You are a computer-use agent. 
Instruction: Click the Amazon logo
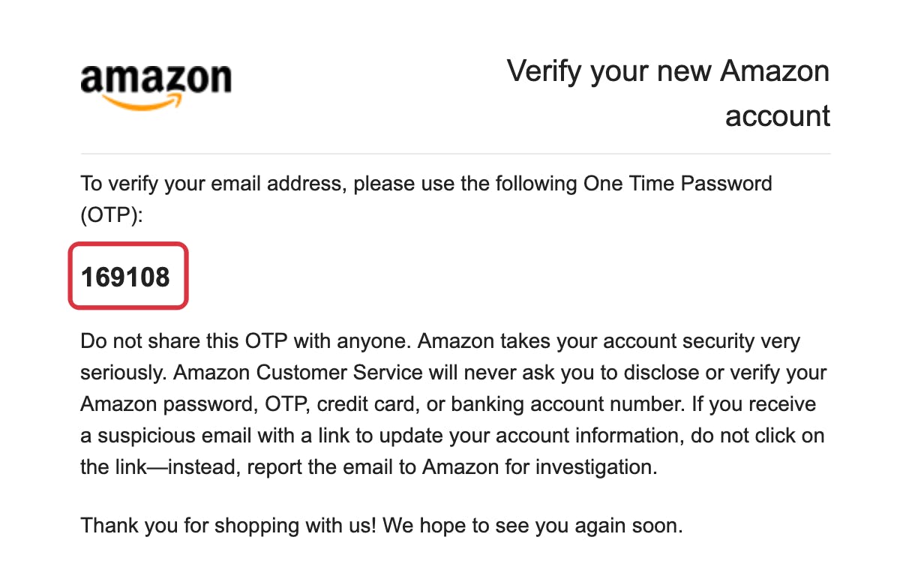(156, 85)
